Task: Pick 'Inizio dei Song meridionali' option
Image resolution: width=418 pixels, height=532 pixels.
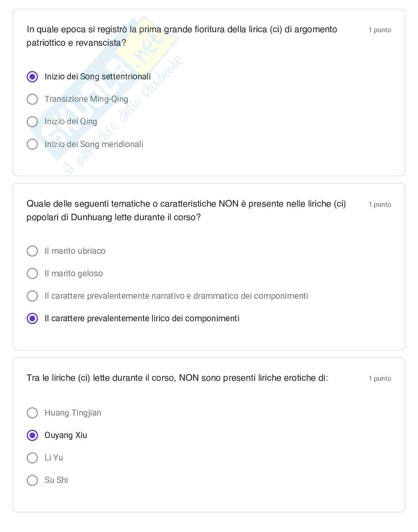Action: click(x=33, y=144)
